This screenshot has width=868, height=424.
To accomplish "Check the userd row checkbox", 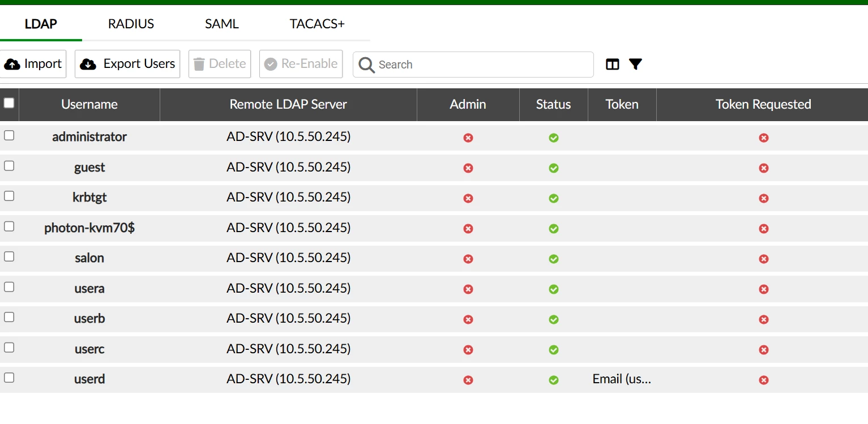I will [9, 378].
